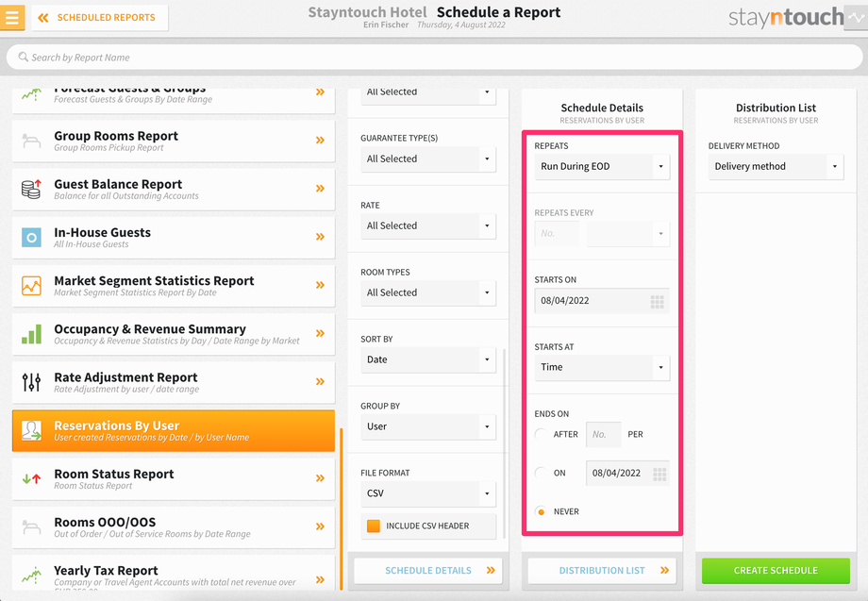
Task: Click the Forecast Guests & Groups chart icon
Action: tap(31, 94)
